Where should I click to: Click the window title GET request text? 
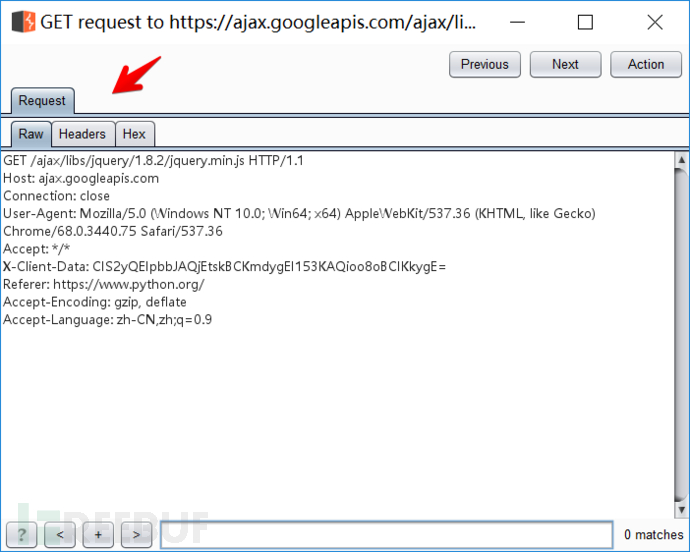258,22
